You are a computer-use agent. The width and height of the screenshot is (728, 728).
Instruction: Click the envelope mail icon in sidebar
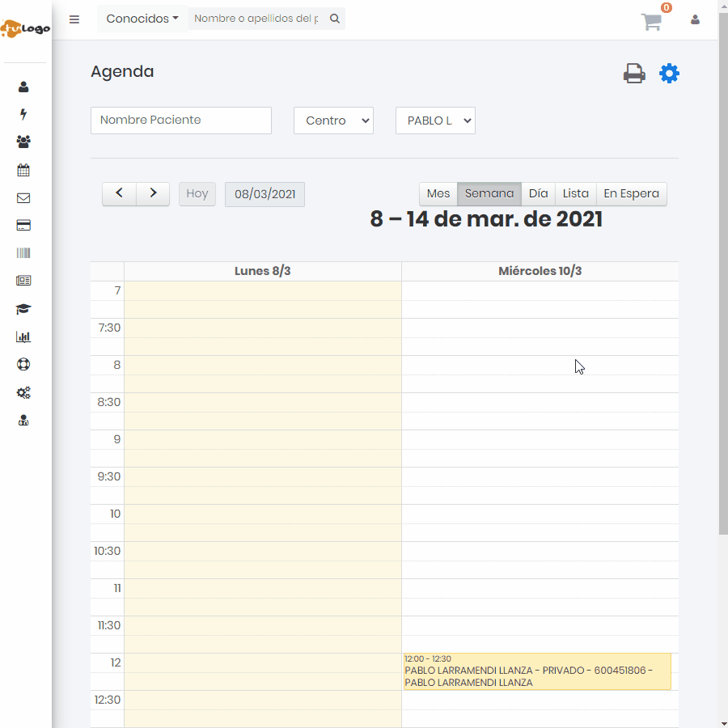[x=23, y=198]
